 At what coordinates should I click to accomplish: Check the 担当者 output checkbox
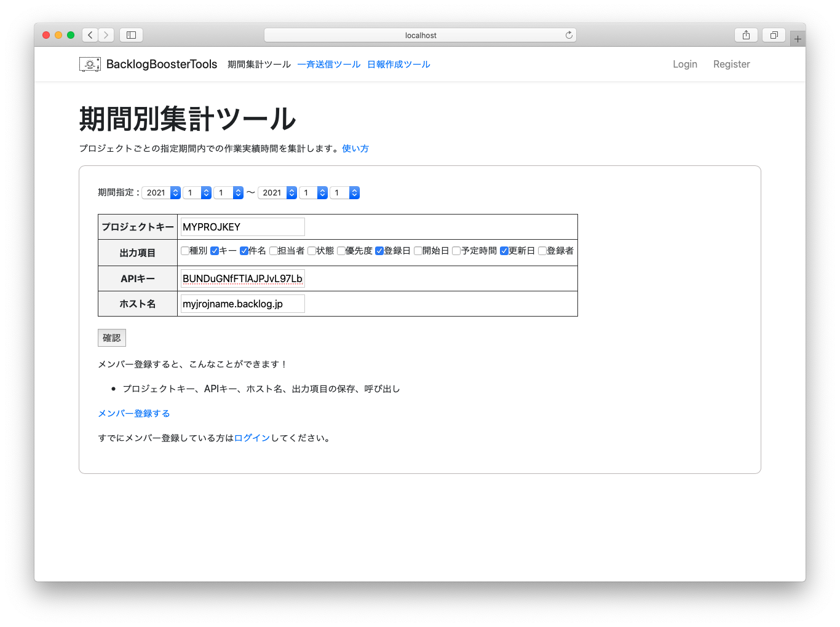(274, 251)
